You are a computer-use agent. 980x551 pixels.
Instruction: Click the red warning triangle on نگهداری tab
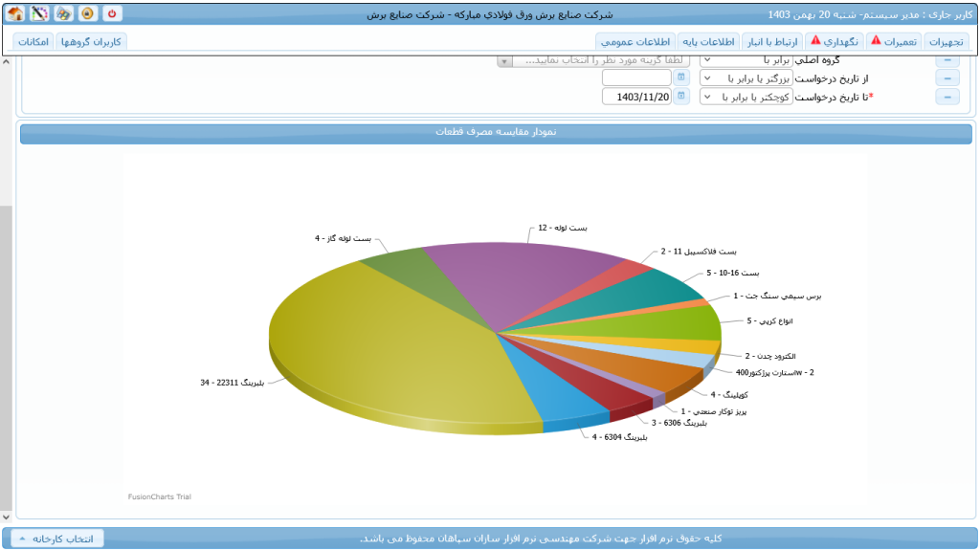[x=815, y=41]
